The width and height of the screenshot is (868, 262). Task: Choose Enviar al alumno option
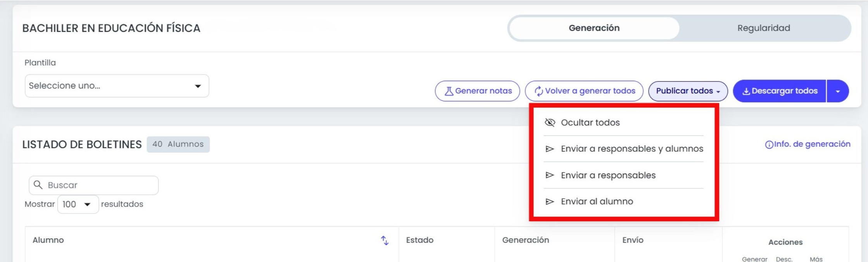tap(623, 201)
